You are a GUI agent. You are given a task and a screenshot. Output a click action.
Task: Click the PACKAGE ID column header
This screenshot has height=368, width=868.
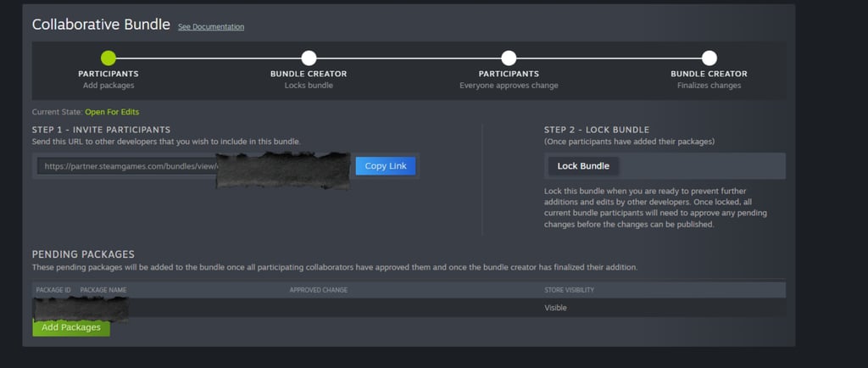click(x=53, y=290)
